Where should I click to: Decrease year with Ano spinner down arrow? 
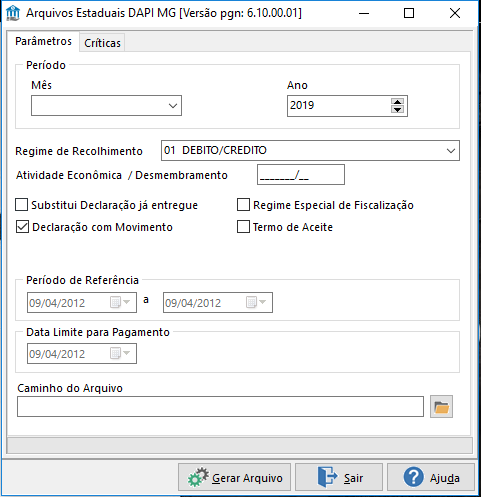click(x=397, y=110)
